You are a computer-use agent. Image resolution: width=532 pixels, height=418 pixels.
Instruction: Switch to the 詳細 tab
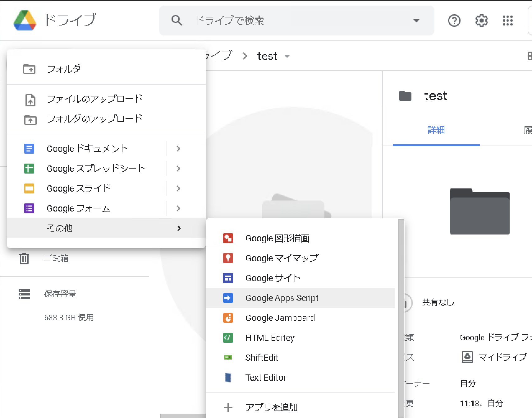click(436, 130)
